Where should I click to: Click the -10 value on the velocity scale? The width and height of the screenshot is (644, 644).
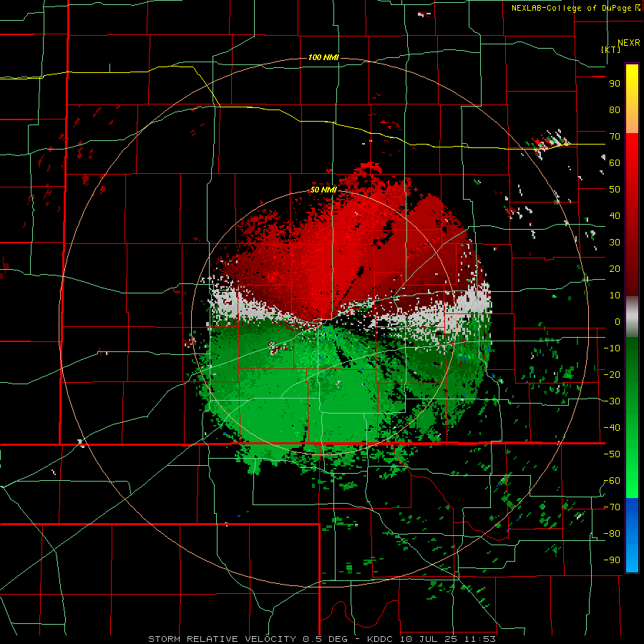coord(612,348)
